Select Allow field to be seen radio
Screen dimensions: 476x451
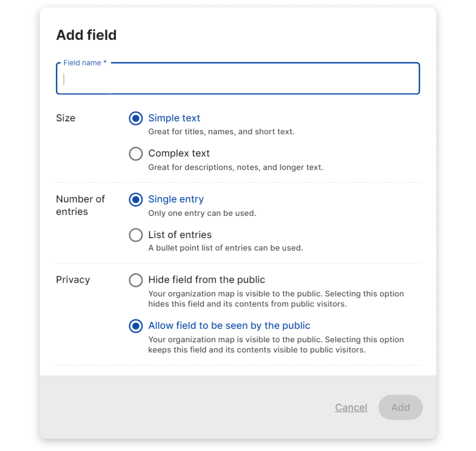point(136,326)
